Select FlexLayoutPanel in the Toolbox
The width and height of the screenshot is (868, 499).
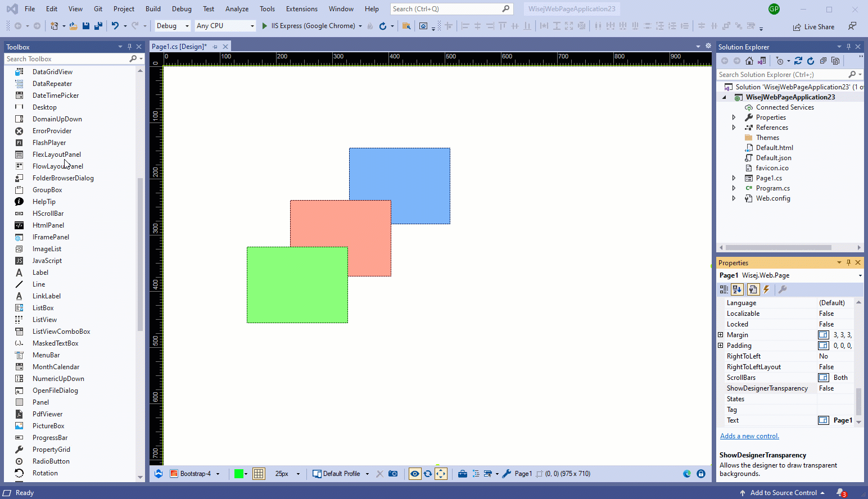pyautogui.click(x=56, y=155)
